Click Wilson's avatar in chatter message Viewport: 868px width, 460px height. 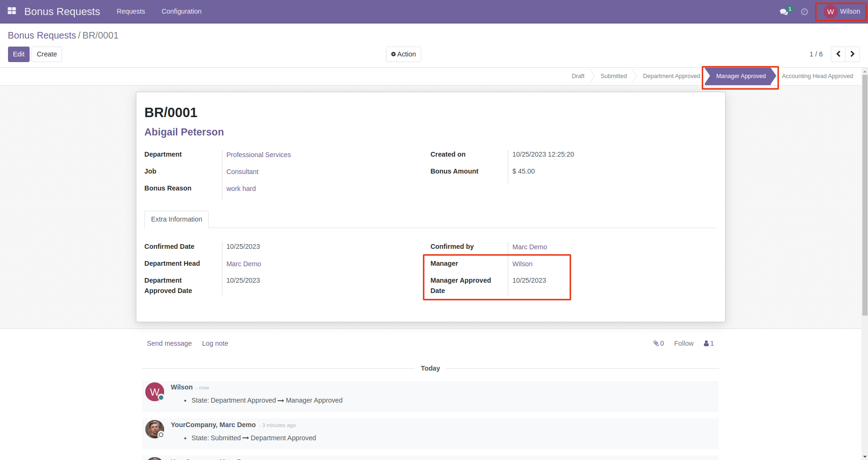pos(155,392)
